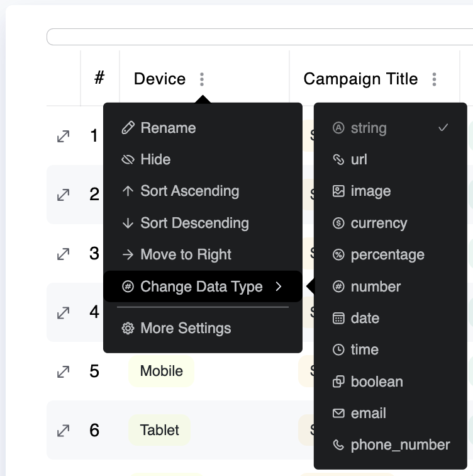Select the string data type
This screenshot has height=476, width=473.
(390, 128)
